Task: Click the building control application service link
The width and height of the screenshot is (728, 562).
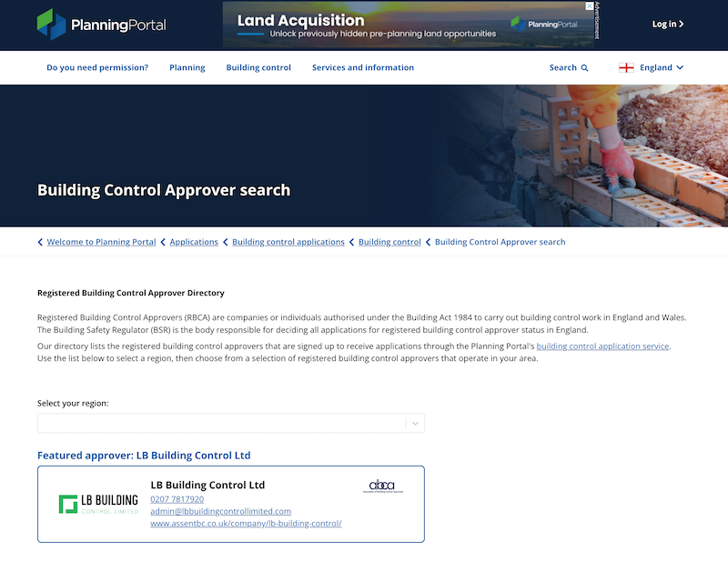Action: tap(602, 346)
